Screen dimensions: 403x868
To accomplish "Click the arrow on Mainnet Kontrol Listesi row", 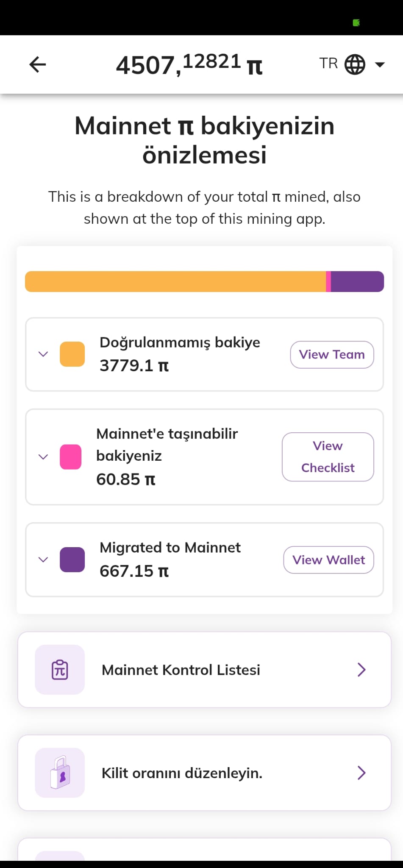I will coord(361,670).
